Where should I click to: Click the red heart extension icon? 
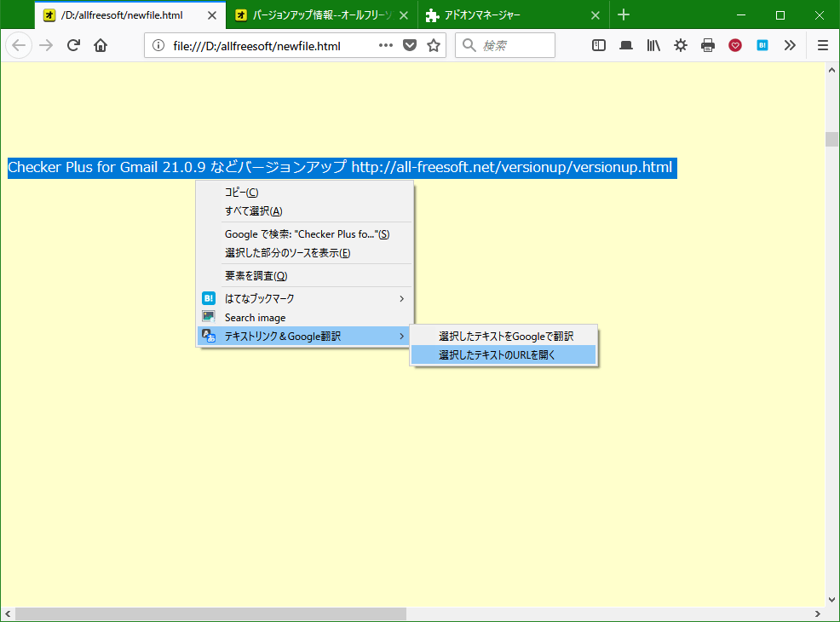[735, 45]
